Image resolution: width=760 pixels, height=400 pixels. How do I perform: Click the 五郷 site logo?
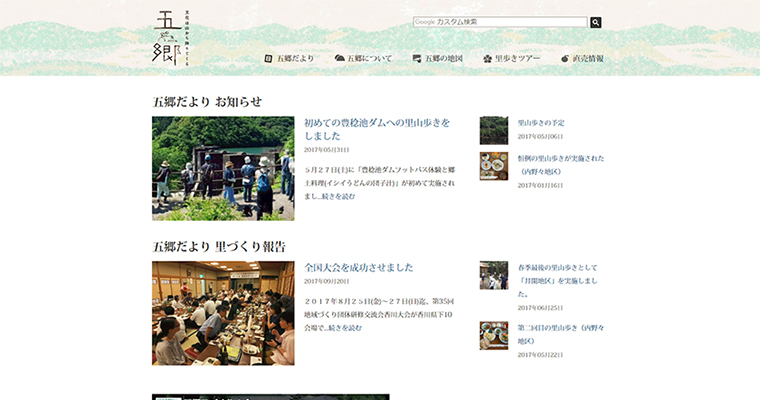pos(172,38)
